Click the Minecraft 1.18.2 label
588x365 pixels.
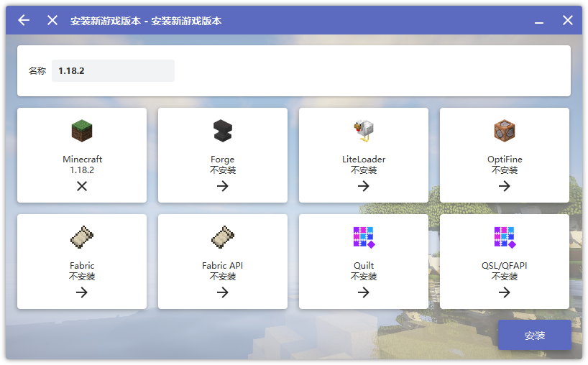(82, 165)
